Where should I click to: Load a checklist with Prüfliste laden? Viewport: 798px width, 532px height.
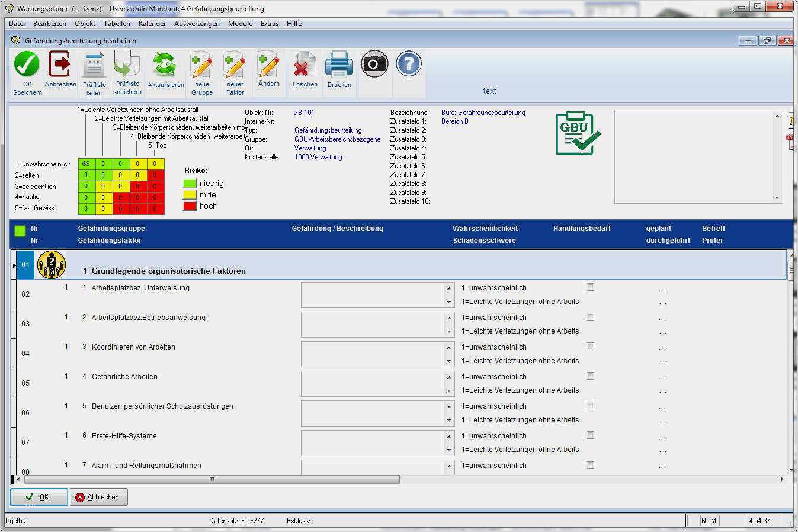[x=94, y=65]
